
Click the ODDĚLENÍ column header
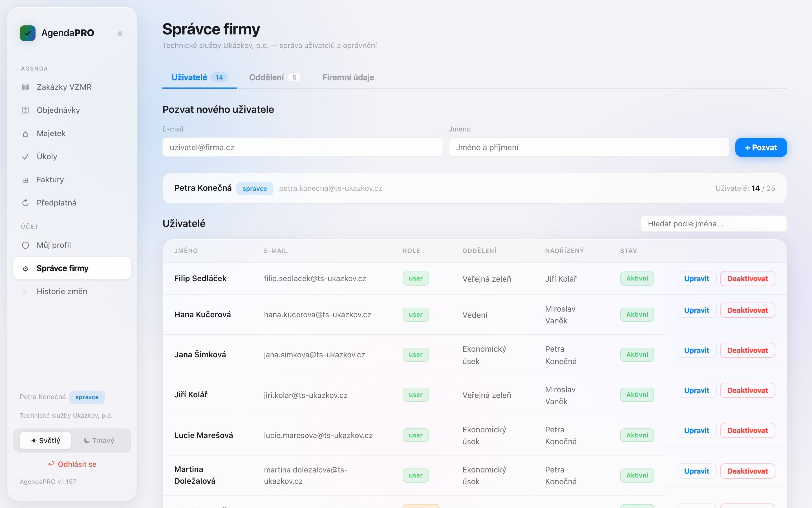(x=479, y=251)
